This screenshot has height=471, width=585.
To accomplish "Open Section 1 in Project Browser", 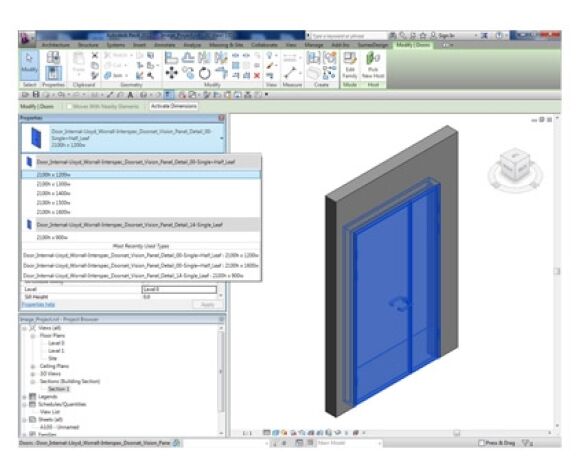I will click(x=59, y=389).
